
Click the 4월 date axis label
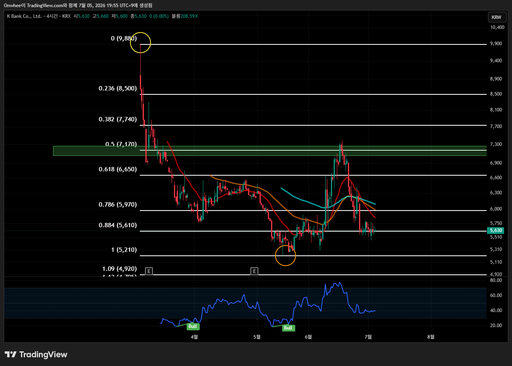194,337
